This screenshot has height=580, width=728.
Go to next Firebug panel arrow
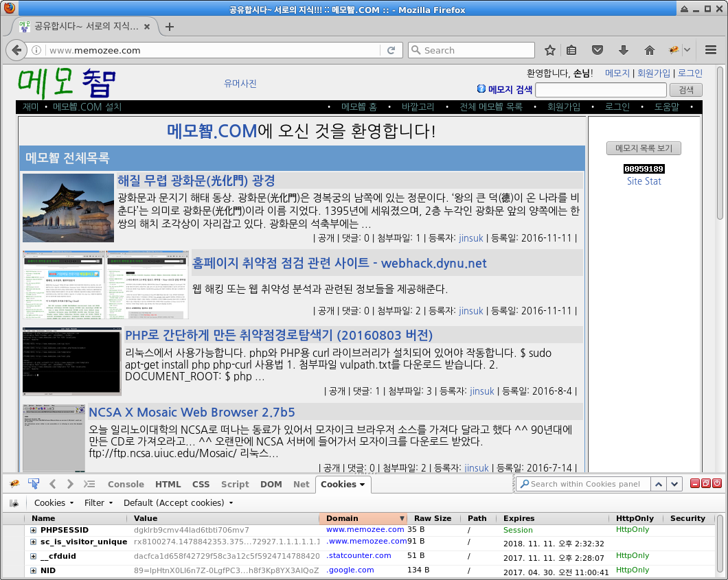point(70,484)
